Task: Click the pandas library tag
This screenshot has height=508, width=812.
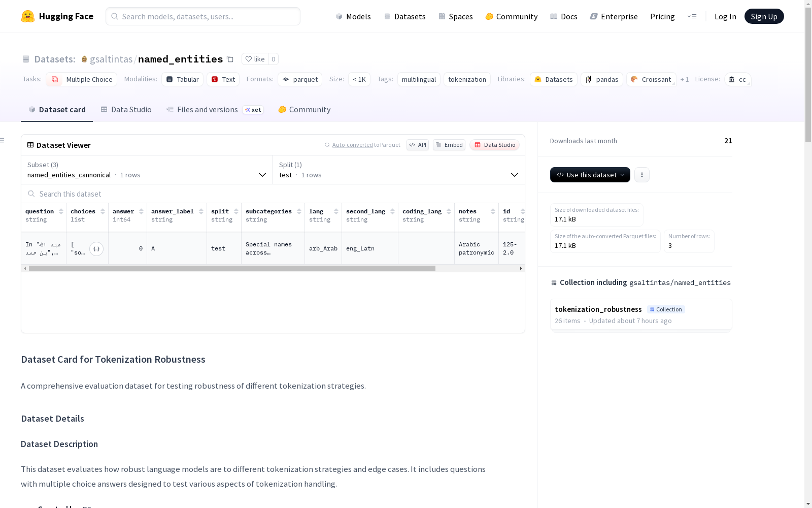Action: pyautogui.click(x=602, y=79)
